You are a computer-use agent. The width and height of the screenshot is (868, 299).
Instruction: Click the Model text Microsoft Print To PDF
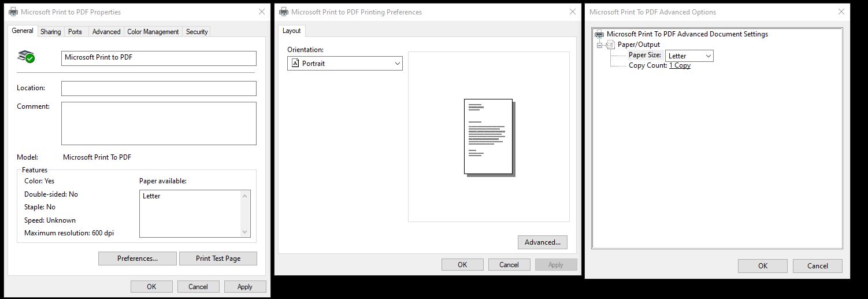(x=97, y=157)
